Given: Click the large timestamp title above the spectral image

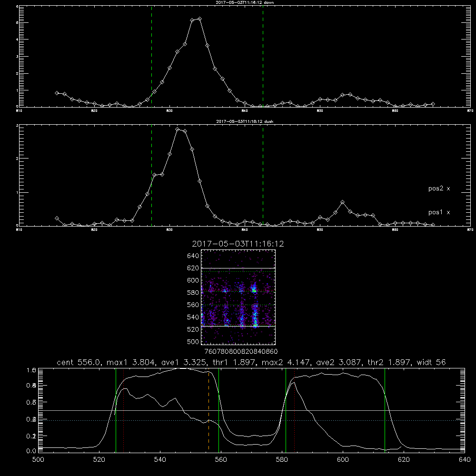Looking at the screenshot, I should point(238,244).
